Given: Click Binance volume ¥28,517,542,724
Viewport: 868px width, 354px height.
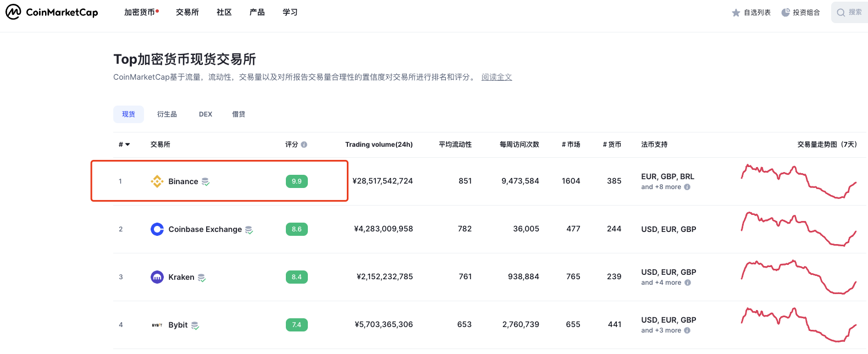Looking at the screenshot, I should 383,181.
